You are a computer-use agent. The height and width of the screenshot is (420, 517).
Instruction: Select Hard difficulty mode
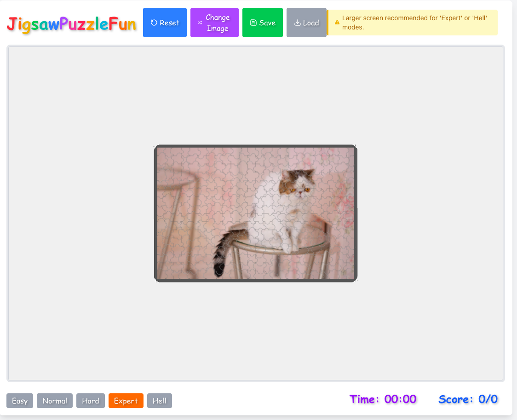point(91,401)
